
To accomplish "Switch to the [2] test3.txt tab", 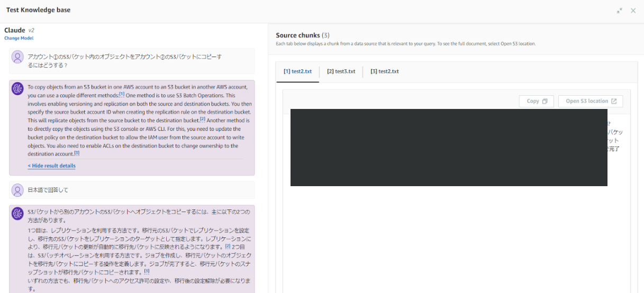I will [x=341, y=71].
